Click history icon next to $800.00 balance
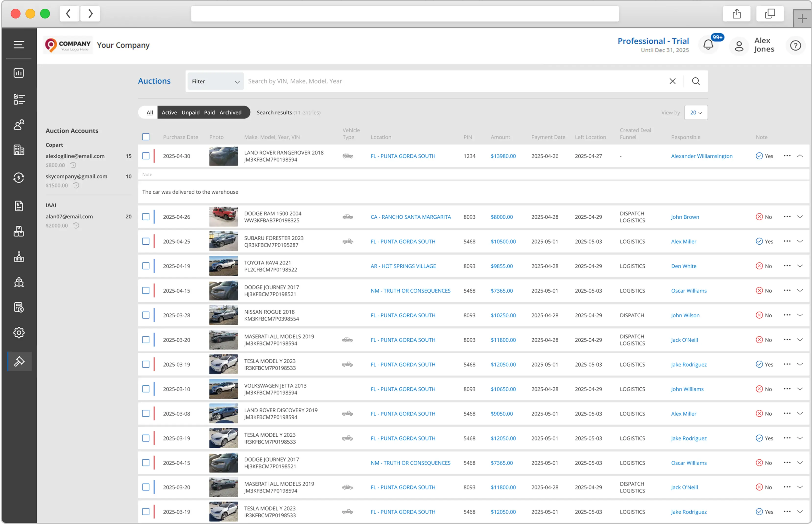 (73, 165)
